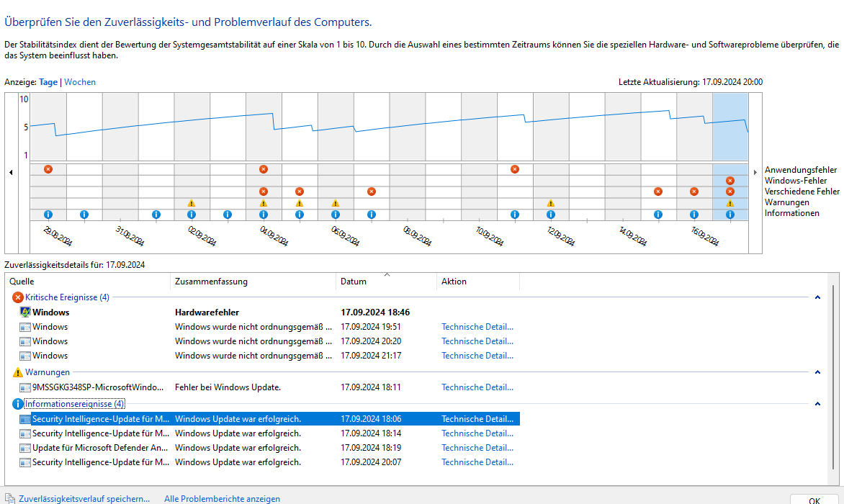Select the Security Intelligence-Update row from 18:14
This screenshot has width=844, height=504.
click(269, 433)
